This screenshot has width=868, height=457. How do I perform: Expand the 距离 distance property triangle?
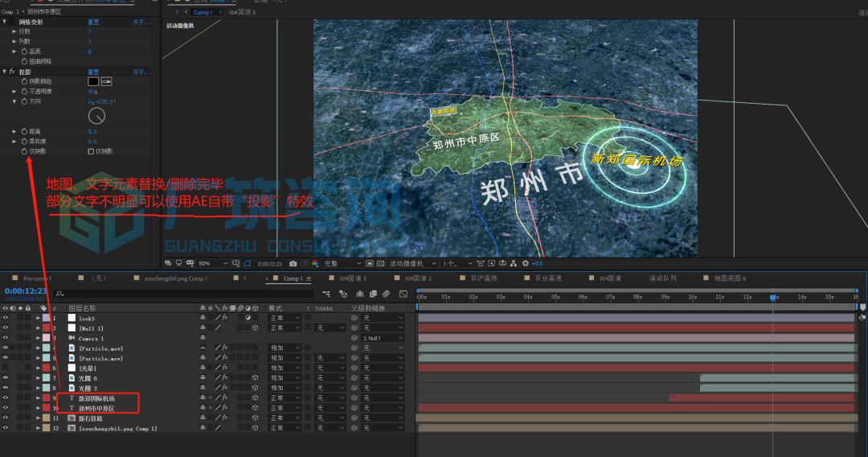point(14,131)
